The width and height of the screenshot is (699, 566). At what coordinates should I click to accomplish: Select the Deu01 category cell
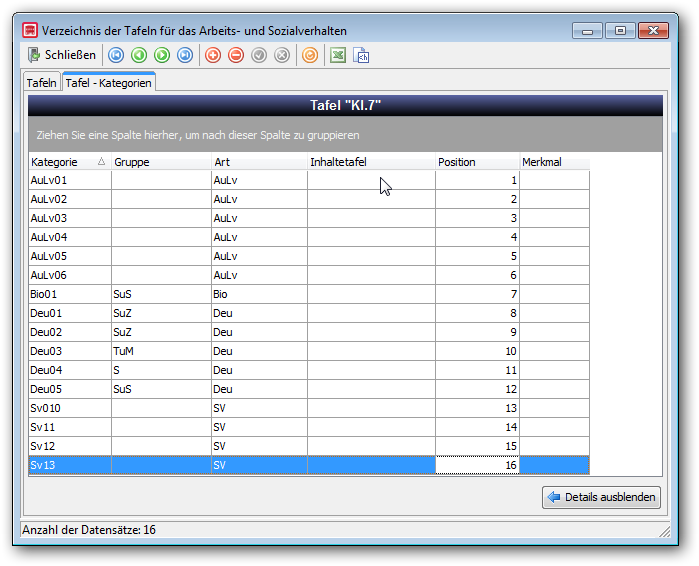[70, 313]
